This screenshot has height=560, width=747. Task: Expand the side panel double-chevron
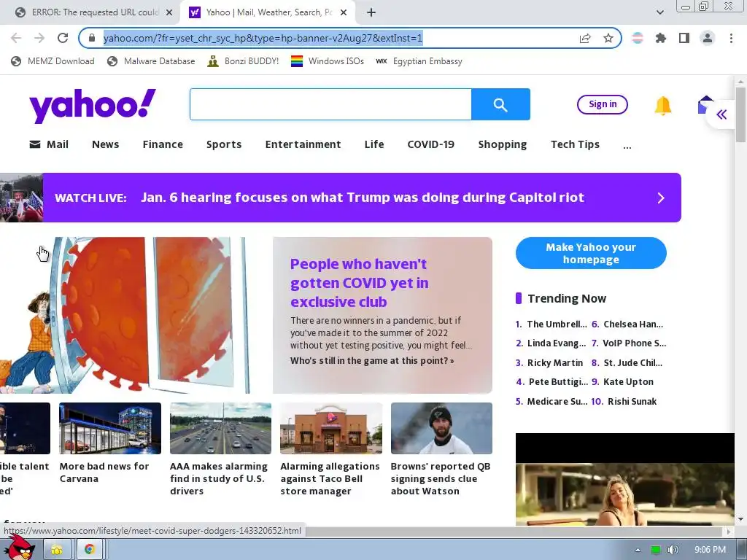tap(721, 114)
